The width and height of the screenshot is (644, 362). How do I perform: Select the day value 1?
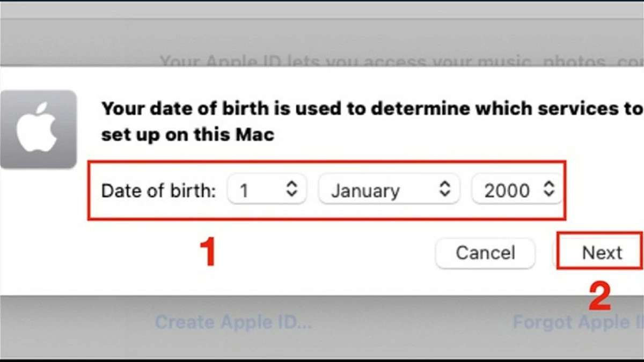tap(247, 189)
